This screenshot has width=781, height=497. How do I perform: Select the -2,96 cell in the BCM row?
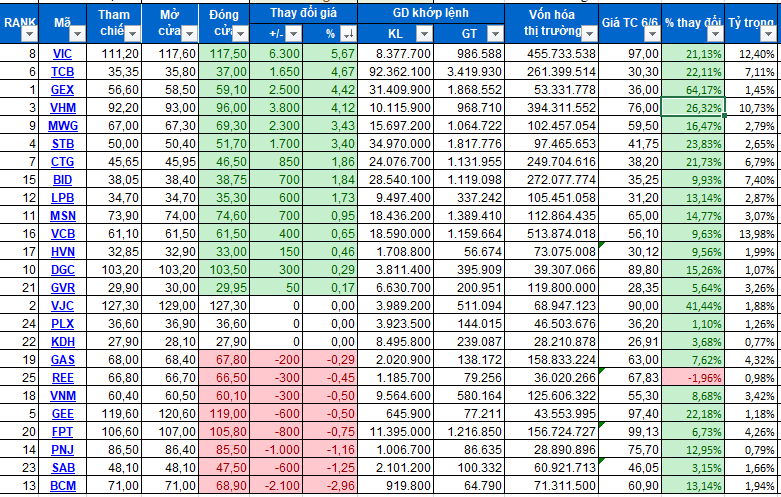click(330, 486)
